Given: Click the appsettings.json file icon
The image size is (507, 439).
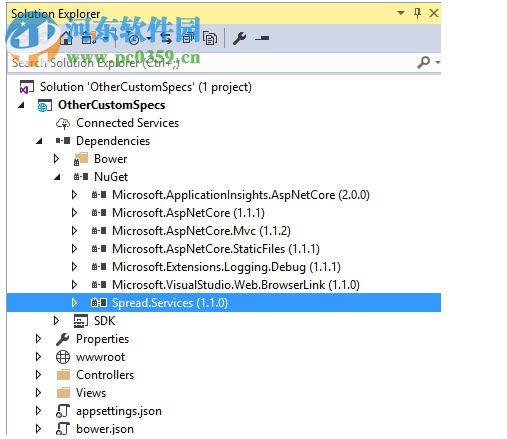Looking at the screenshot, I should pyautogui.click(x=63, y=411).
